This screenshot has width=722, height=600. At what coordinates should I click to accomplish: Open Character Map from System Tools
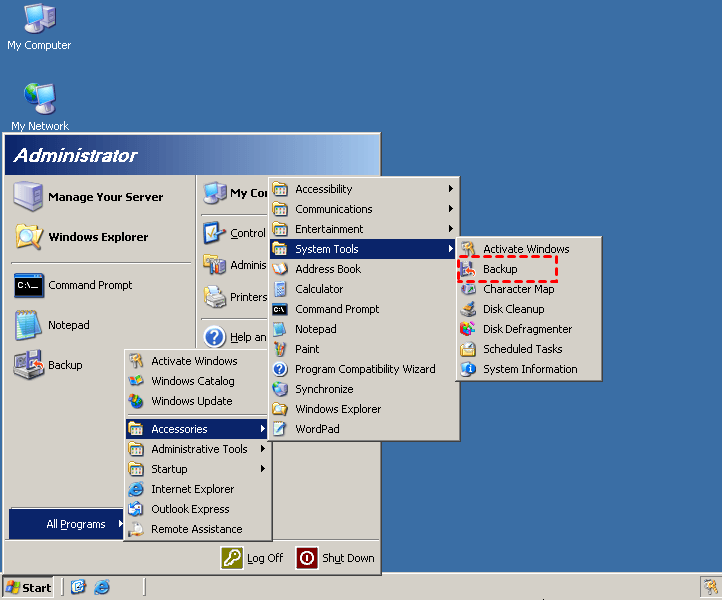518,289
